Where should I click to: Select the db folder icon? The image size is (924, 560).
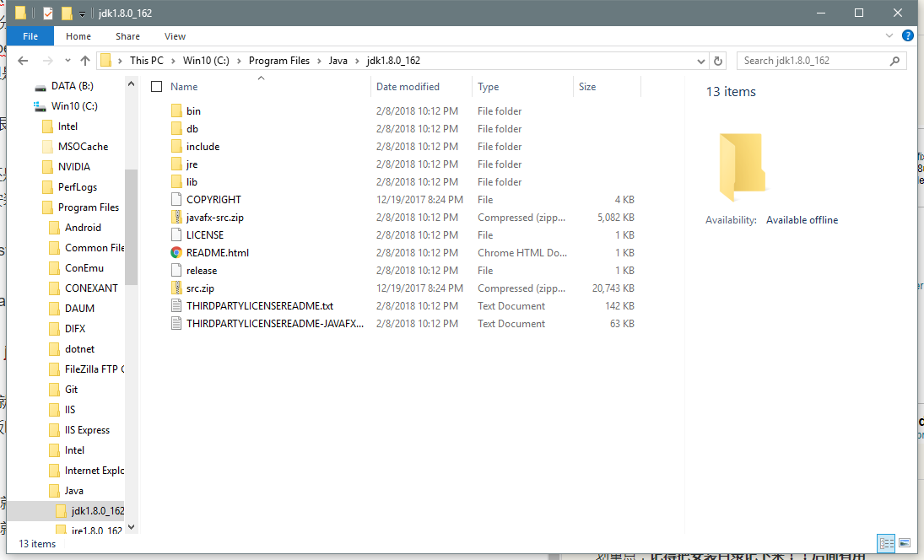(176, 128)
